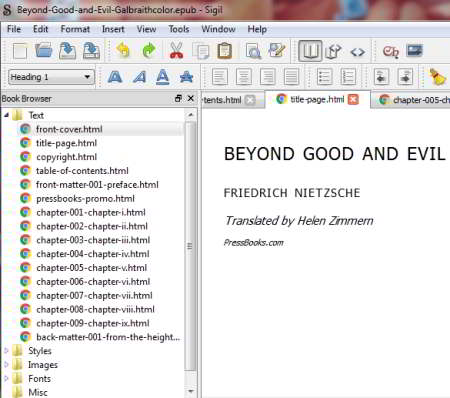Screen dimensions: 450x398
Task: Open the Format menu
Action: (x=75, y=29)
